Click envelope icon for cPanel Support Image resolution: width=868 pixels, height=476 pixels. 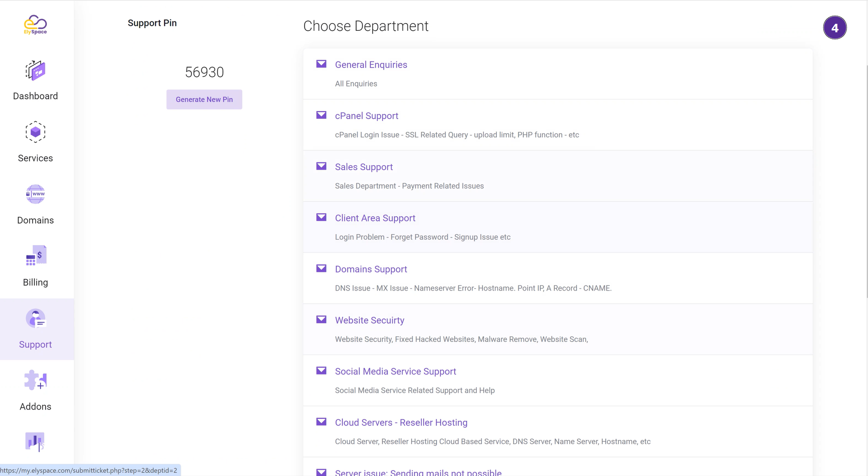(321, 115)
